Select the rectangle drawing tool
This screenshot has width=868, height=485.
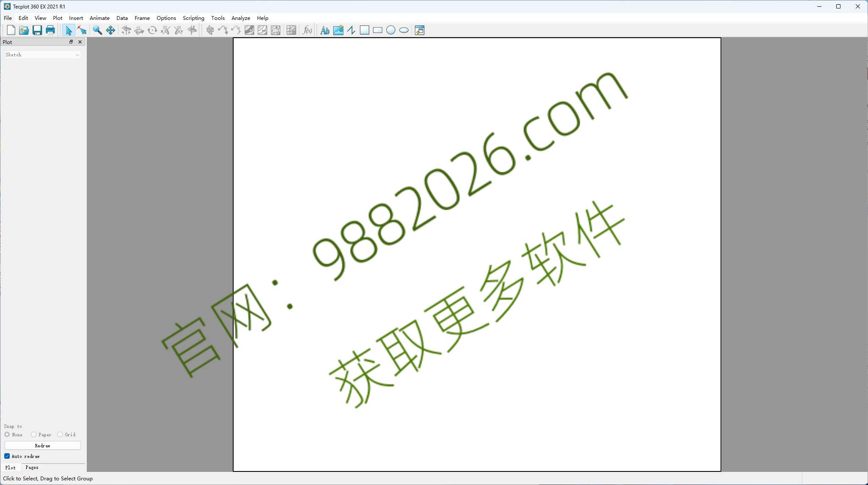[x=378, y=30]
